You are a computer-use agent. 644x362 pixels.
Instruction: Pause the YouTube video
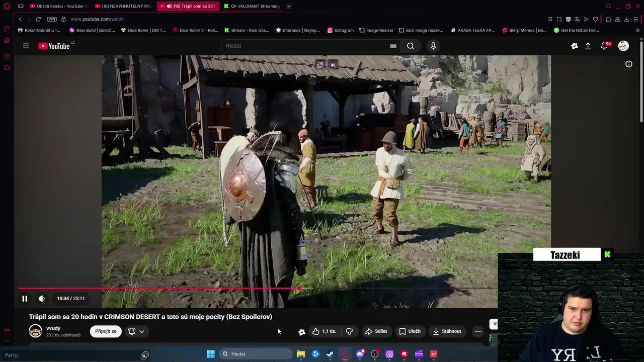[25, 299]
